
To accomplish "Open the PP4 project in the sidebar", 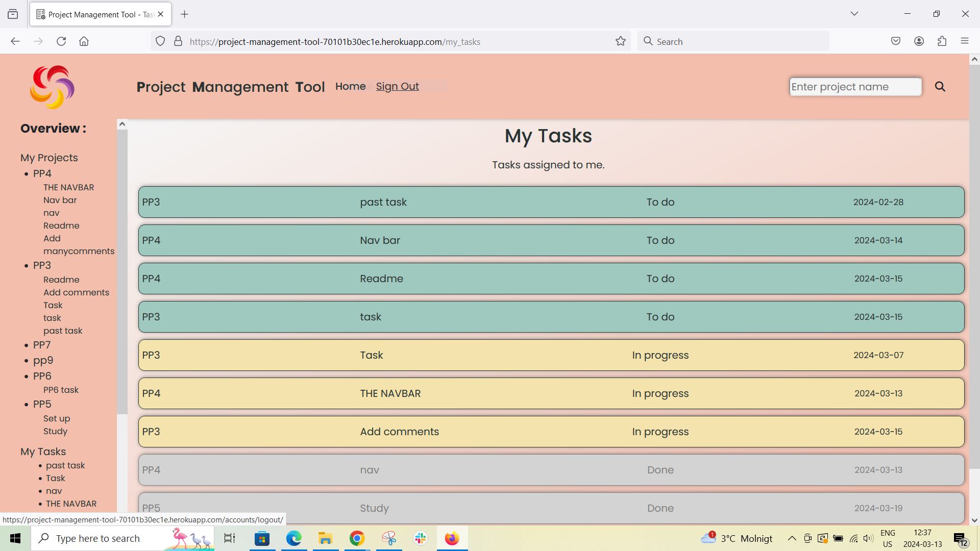I will coord(42,173).
